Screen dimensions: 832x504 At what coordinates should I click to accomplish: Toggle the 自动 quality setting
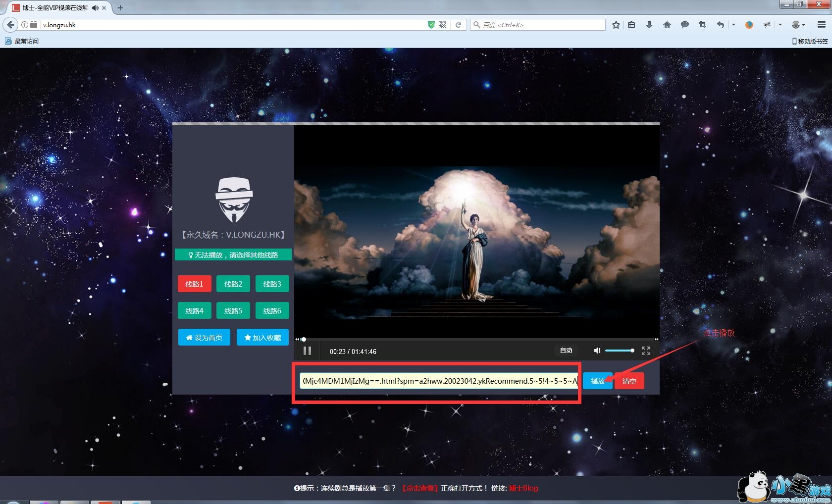(566, 351)
